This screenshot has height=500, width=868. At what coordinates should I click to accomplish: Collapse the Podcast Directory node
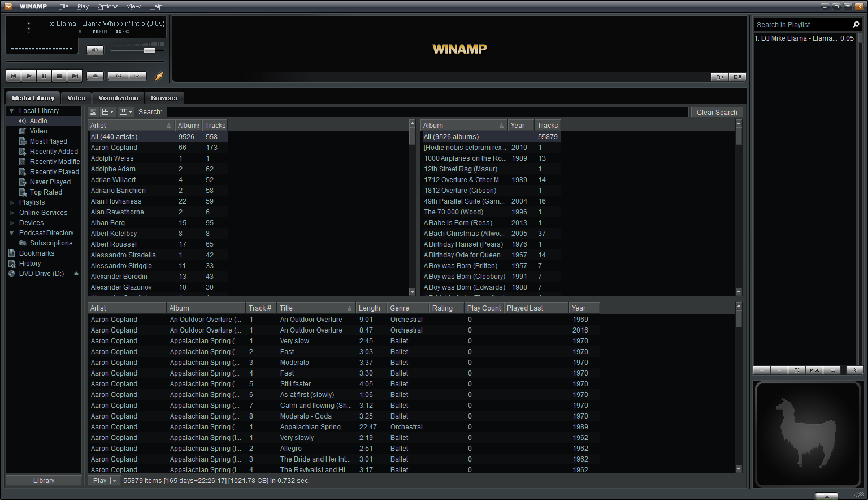[11, 233]
